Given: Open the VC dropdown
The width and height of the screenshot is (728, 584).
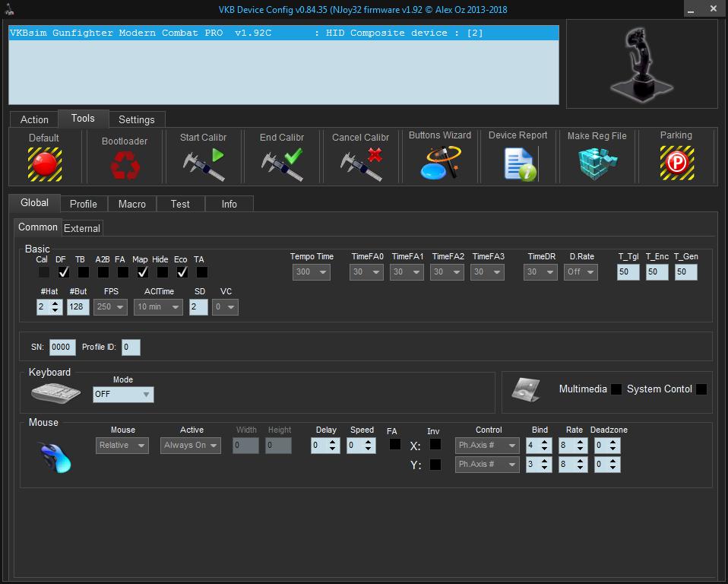Looking at the screenshot, I should [x=225, y=306].
